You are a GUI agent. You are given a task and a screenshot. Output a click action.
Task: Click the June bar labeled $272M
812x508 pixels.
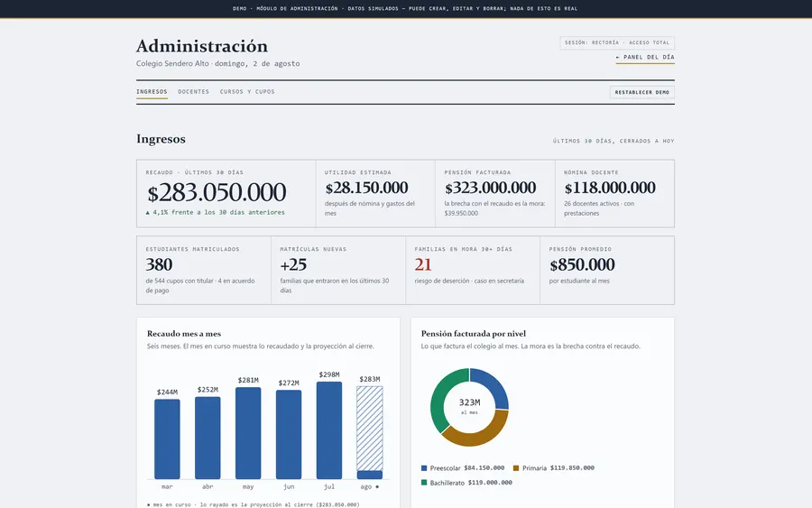[x=289, y=435]
